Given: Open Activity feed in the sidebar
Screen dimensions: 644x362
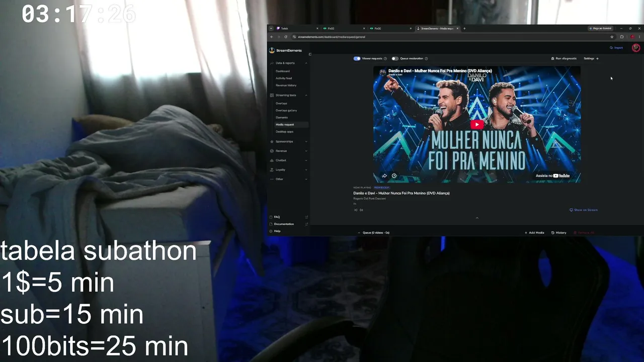Looking at the screenshot, I should [284, 78].
